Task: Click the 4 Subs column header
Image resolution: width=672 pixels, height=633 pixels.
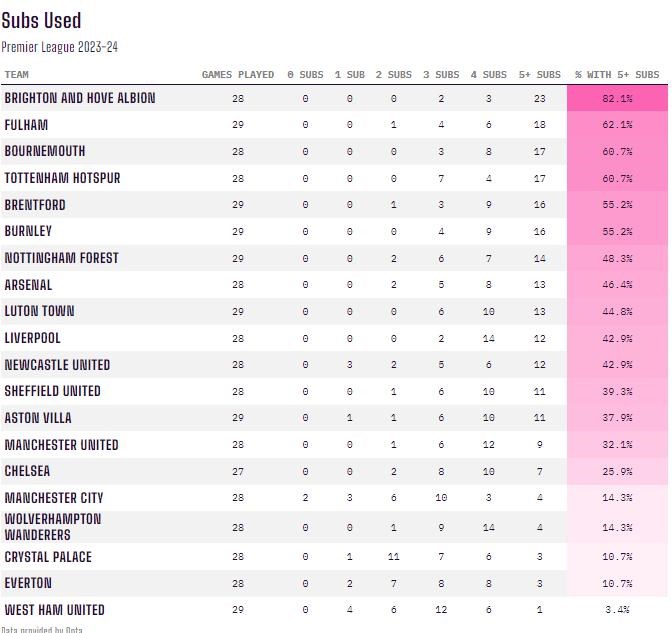Action: [x=488, y=75]
